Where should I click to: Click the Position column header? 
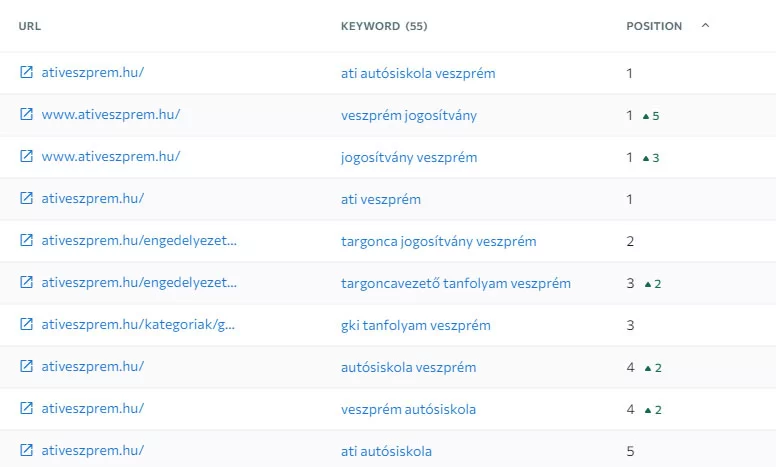click(x=654, y=26)
